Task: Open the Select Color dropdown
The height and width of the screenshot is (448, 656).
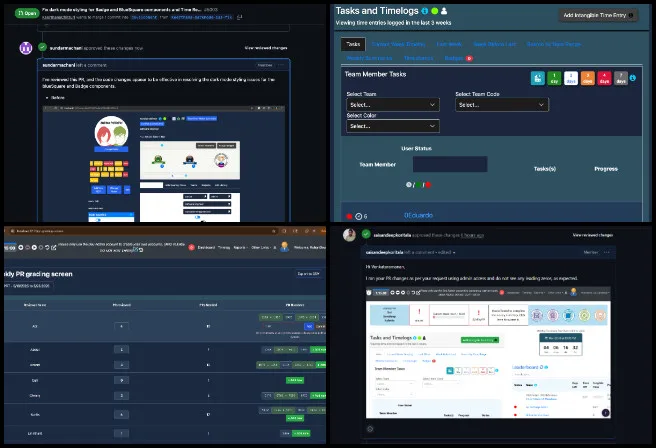Action: 393,126
